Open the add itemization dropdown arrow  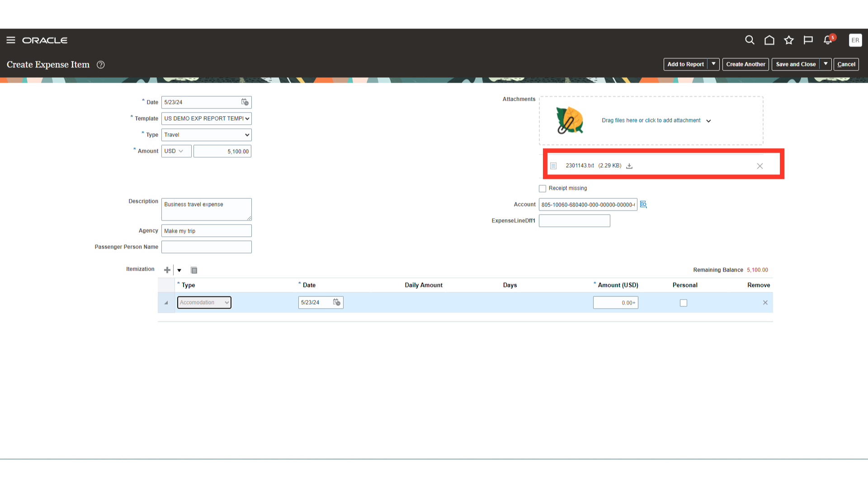click(179, 270)
